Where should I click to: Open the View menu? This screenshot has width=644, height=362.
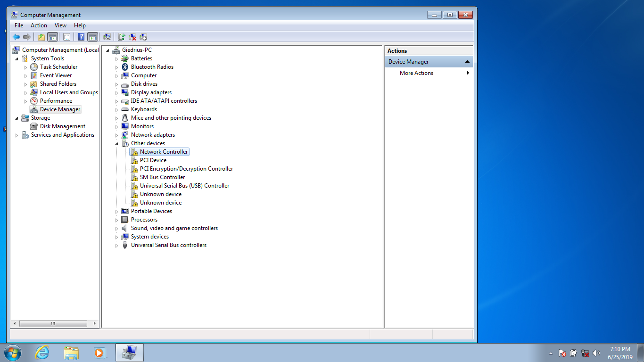point(60,25)
